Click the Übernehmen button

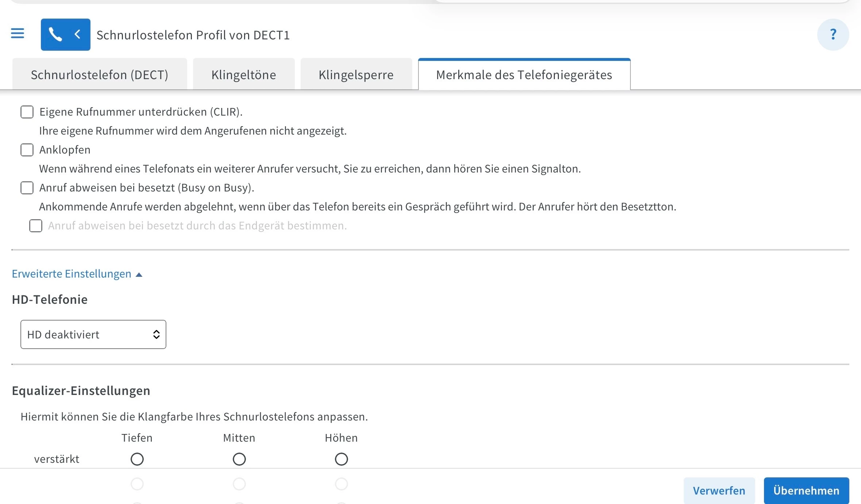(x=806, y=491)
